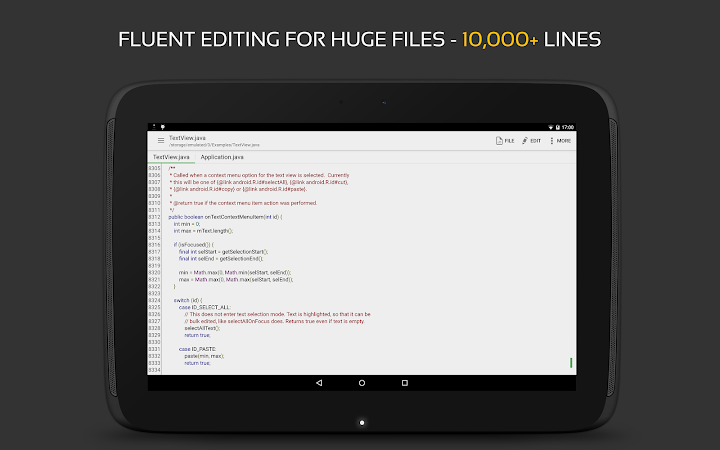
Task: Place cursor on case ID_SELECT_ALL line
Action: [205, 307]
